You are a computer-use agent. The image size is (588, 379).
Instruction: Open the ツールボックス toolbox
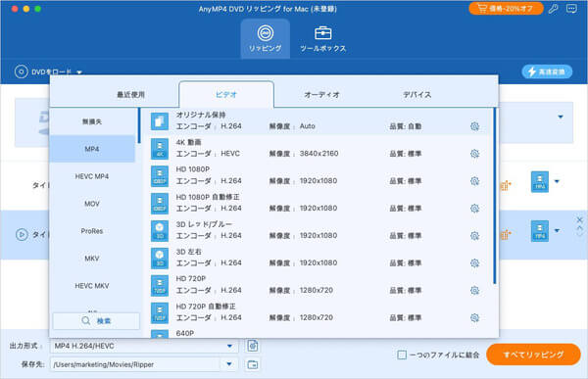(322, 38)
